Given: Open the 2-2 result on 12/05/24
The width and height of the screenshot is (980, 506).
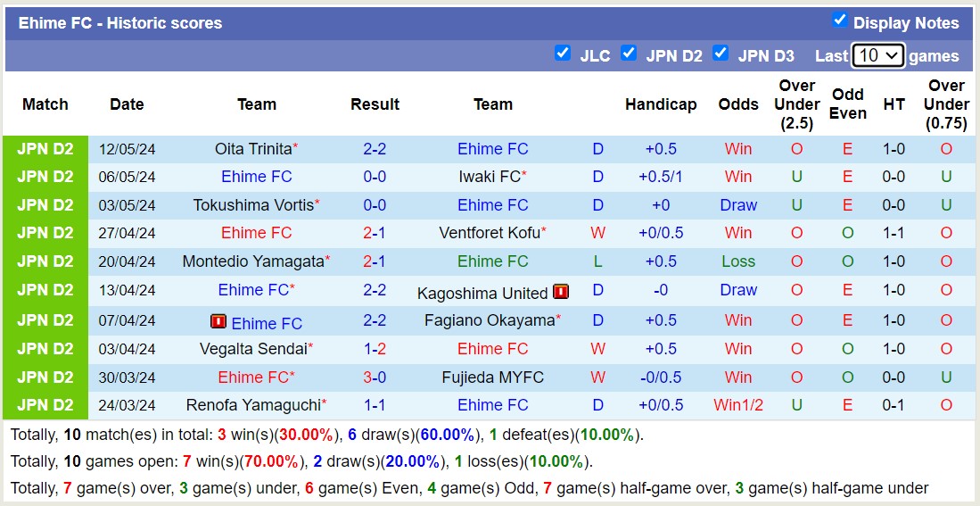Looking at the screenshot, I should tap(375, 149).
